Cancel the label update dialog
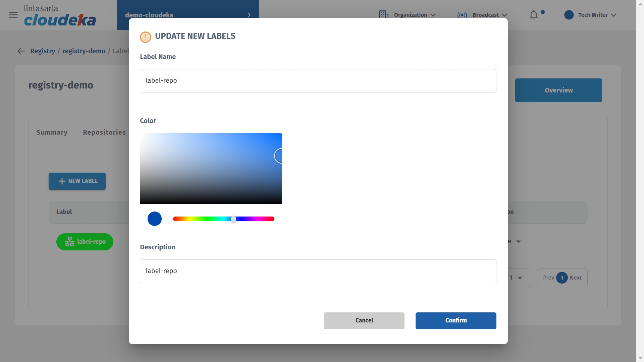The image size is (644, 362). coord(364,320)
